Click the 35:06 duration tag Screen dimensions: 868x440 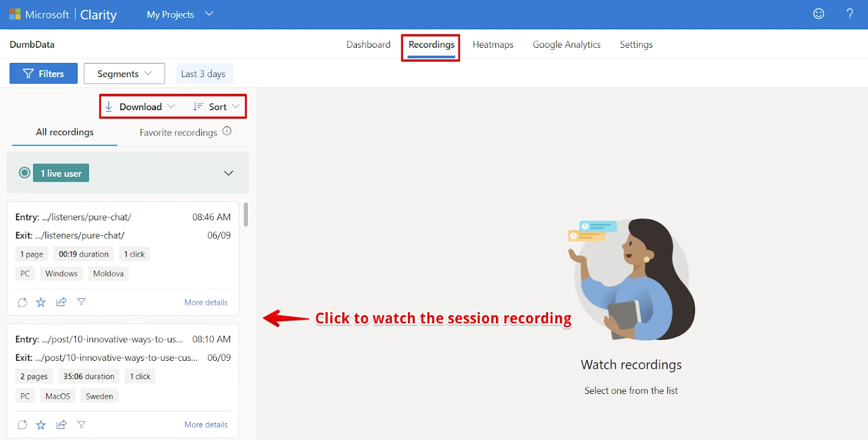point(89,377)
